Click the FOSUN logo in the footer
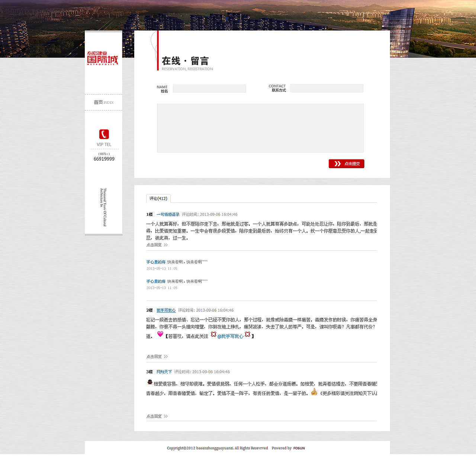 coord(299,448)
